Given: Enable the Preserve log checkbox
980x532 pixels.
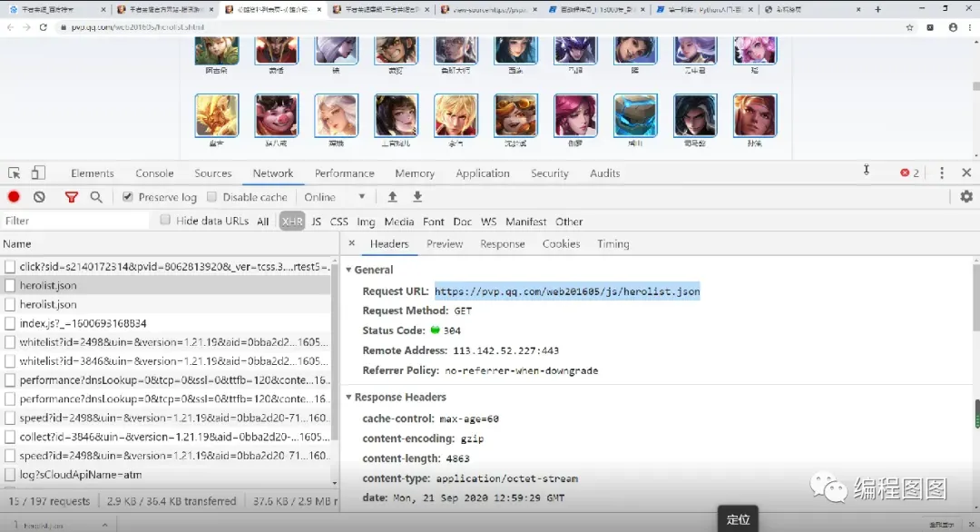Looking at the screenshot, I should (128, 197).
